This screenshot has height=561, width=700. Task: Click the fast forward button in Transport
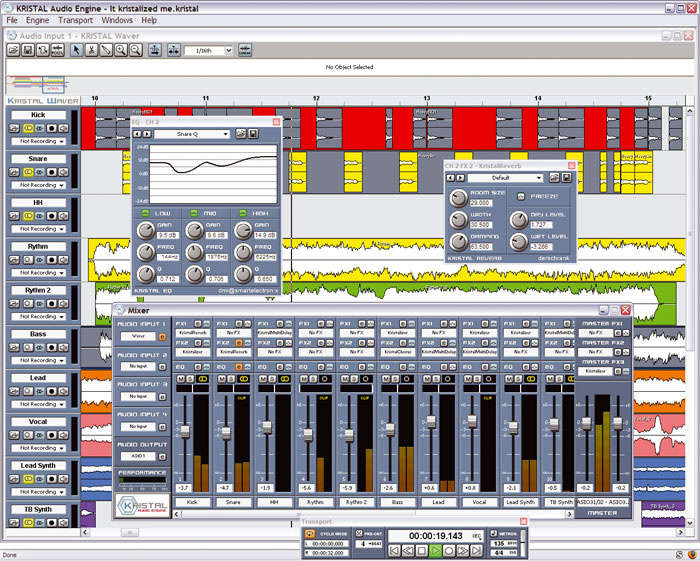462,550
